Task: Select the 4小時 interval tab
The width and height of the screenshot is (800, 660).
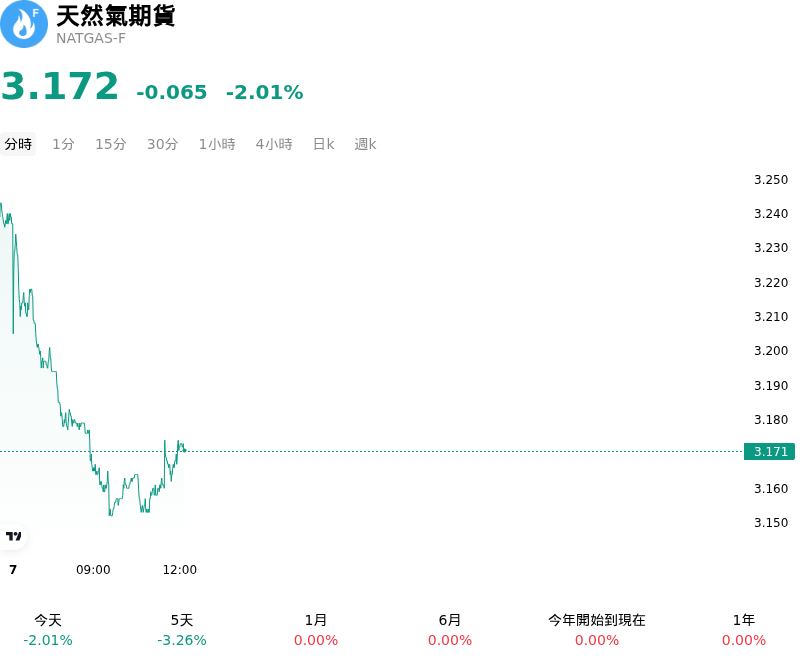Action: tap(274, 144)
